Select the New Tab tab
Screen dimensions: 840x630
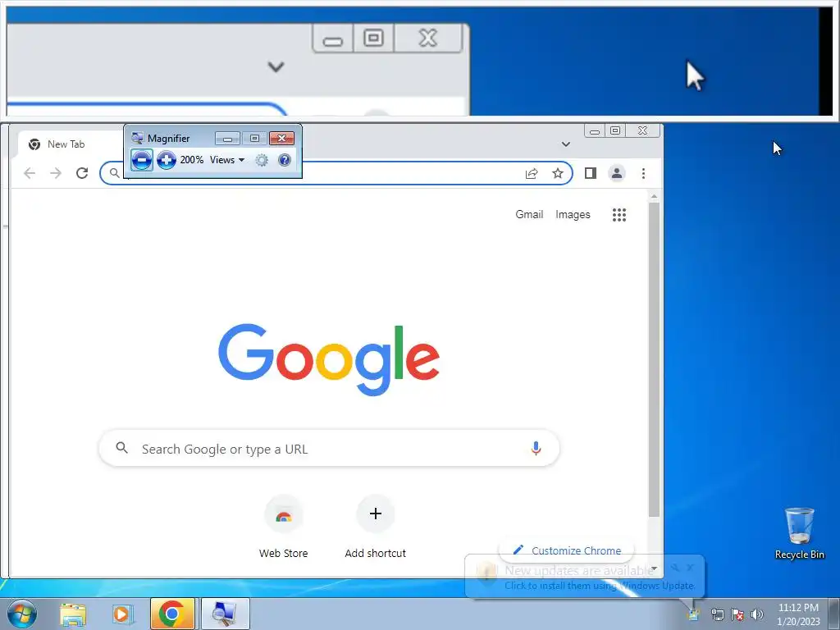click(x=67, y=144)
